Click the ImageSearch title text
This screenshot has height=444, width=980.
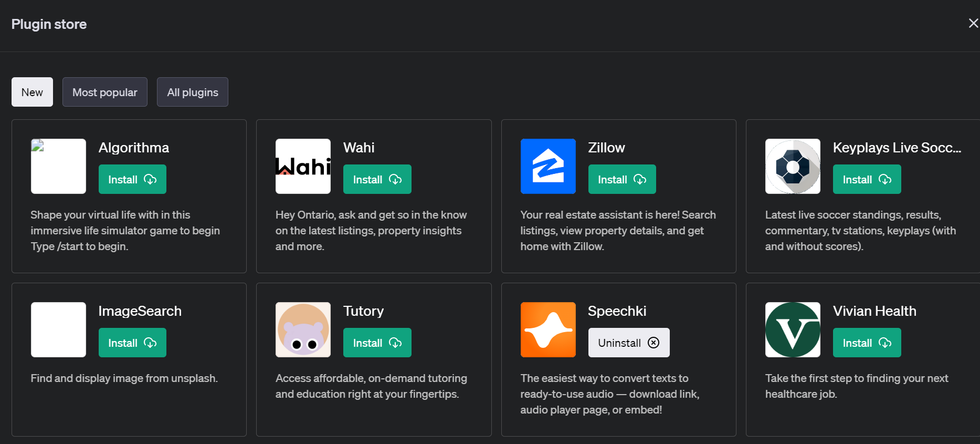140,311
